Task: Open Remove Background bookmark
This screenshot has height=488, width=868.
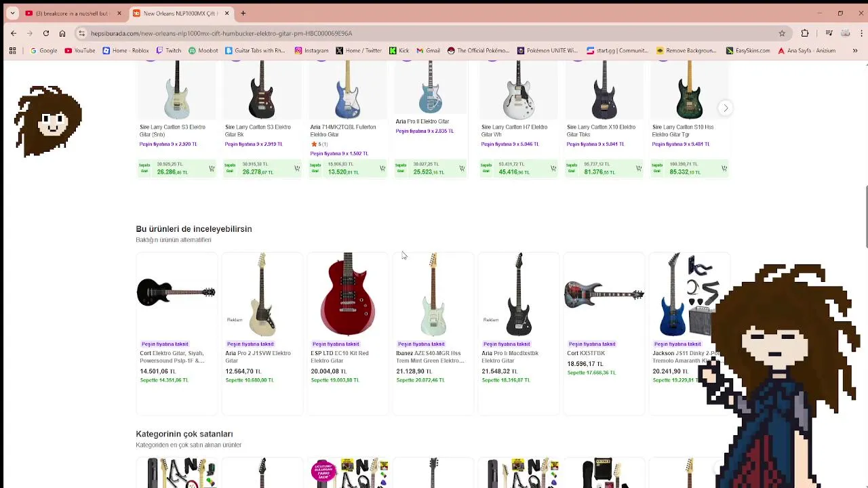Action: 686,50
